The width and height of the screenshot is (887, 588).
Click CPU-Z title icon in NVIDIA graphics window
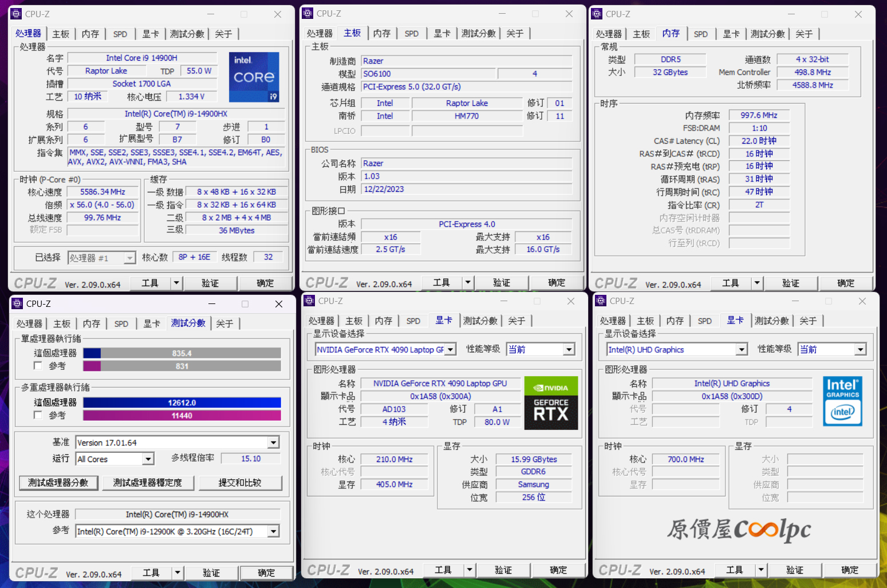pyautogui.click(x=310, y=301)
